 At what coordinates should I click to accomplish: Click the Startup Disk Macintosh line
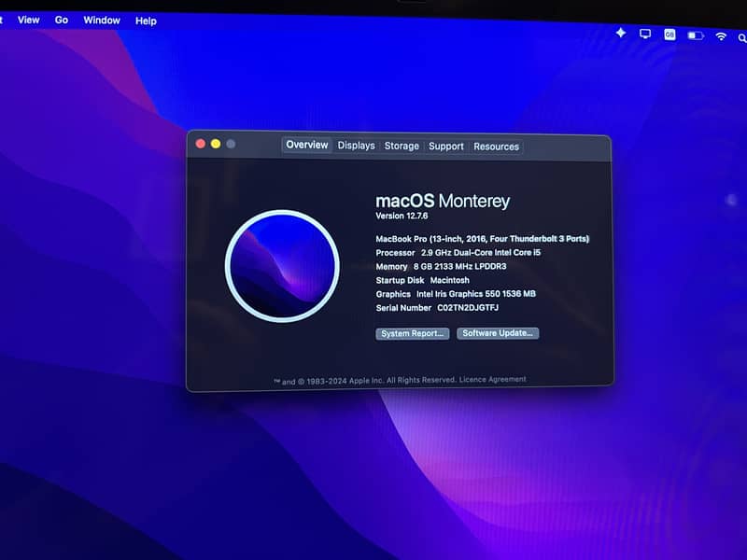click(422, 280)
